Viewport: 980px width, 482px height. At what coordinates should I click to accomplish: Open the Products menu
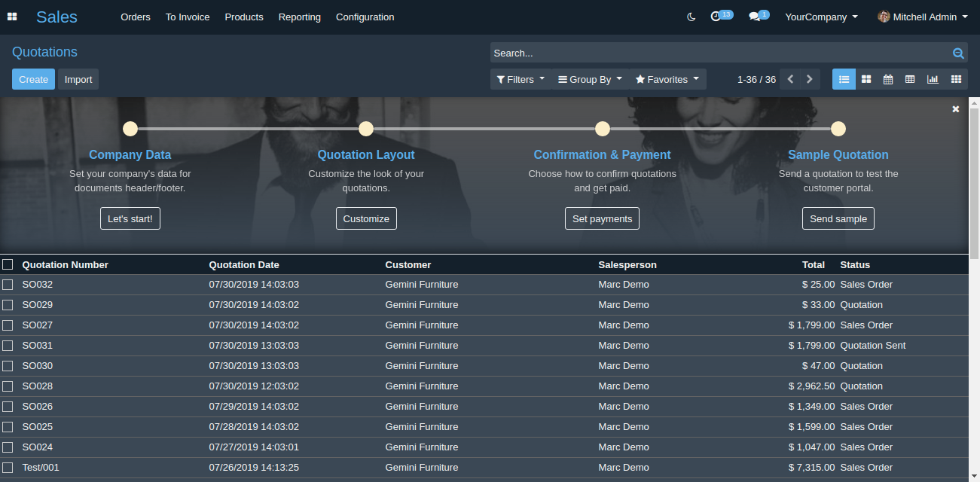[x=244, y=17]
